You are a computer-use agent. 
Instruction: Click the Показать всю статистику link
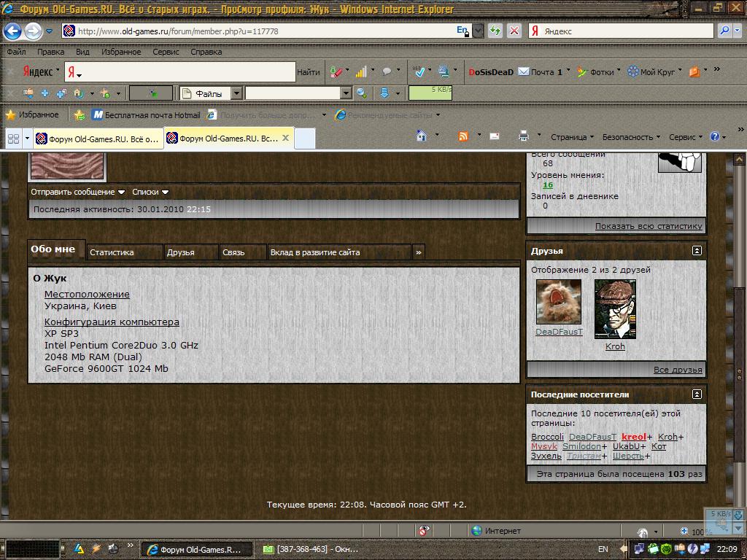click(649, 226)
